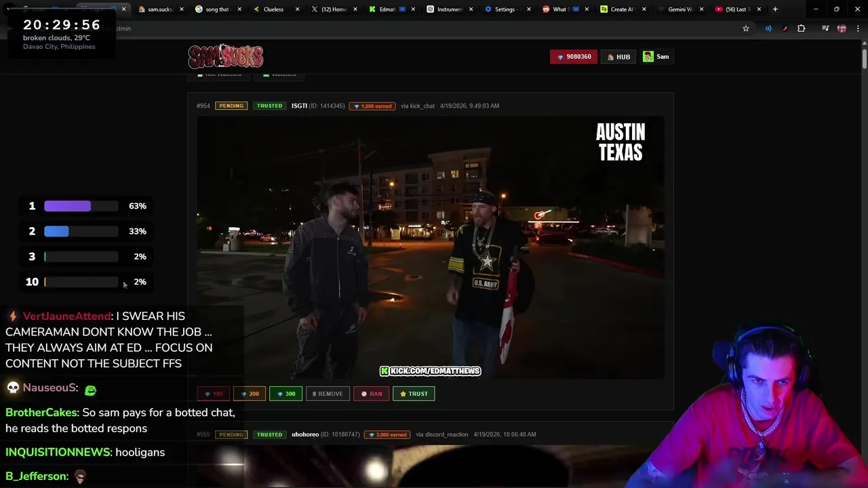This screenshot has height=488, width=868.
Task: Switch to the Gemini tab
Action: pyautogui.click(x=680, y=9)
